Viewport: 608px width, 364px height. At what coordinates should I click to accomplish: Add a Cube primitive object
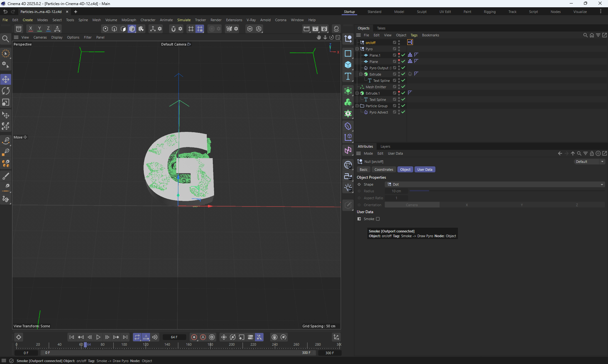[348, 65]
